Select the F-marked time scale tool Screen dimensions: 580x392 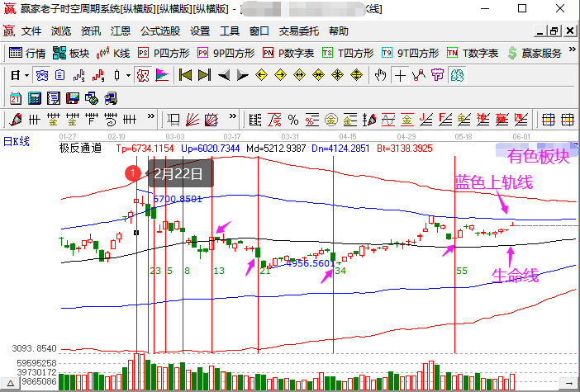click(92, 120)
